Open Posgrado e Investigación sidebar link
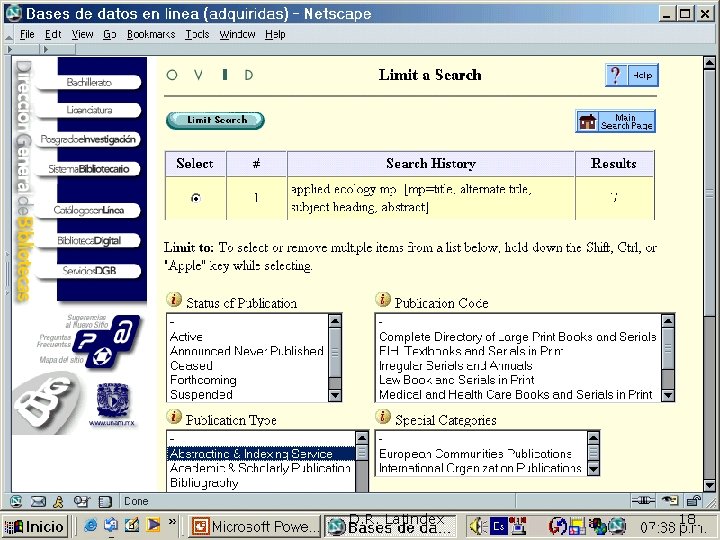Viewport: 720px width, 540px height. tap(88, 139)
